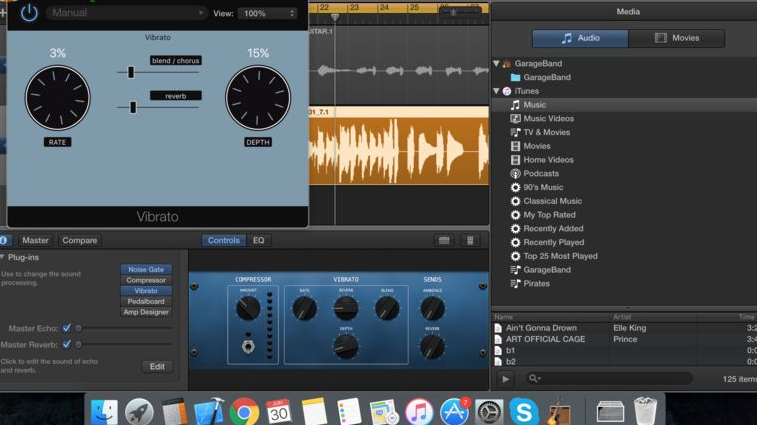This screenshot has height=425, width=757.
Task: Switch to the Controls tab
Action: click(x=224, y=240)
